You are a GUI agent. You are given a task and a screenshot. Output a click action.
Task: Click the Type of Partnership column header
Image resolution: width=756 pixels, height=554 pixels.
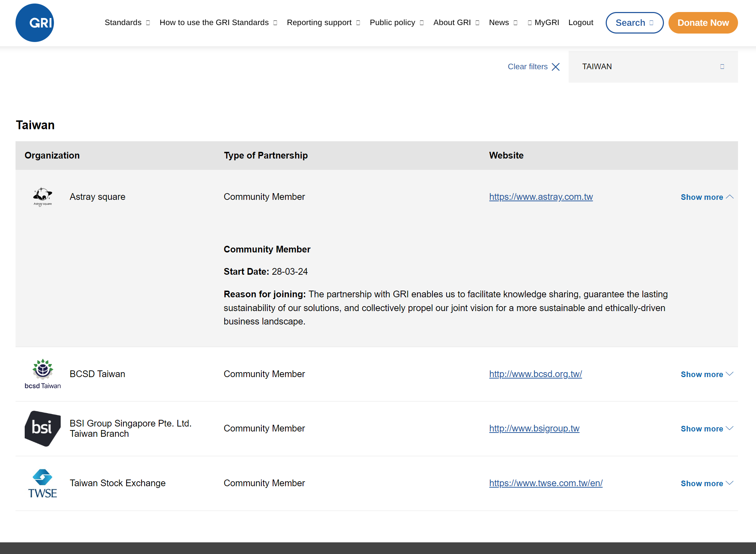(x=266, y=155)
